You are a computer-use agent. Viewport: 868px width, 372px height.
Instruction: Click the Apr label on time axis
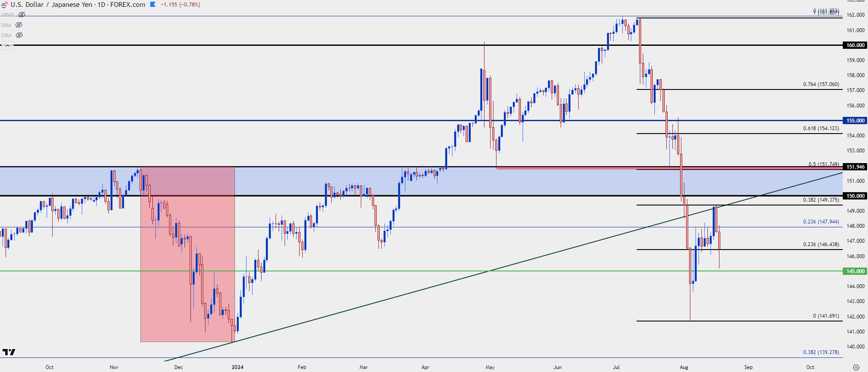point(425,367)
